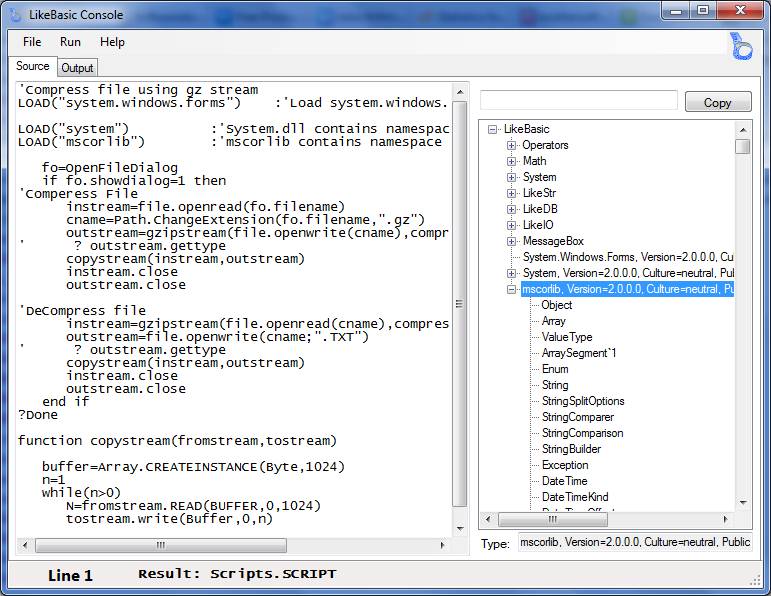The image size is (771, 596).
Task: Click the Copy button
Action: point(718,102)
